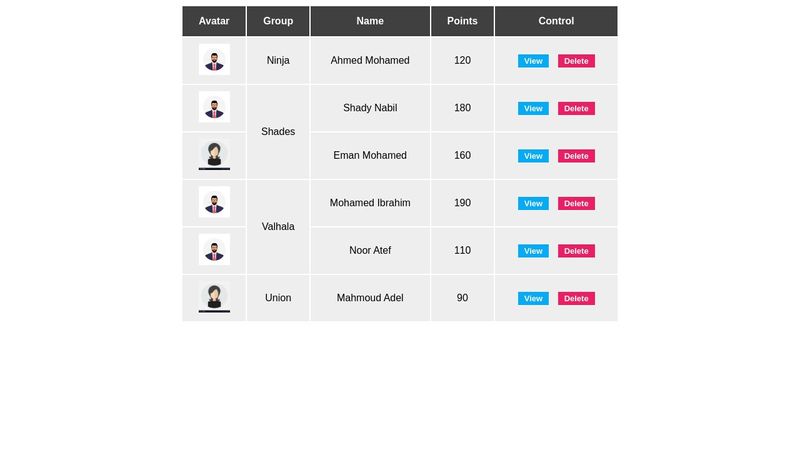
Task: Click the Points column header
Action: click(462, 21)
